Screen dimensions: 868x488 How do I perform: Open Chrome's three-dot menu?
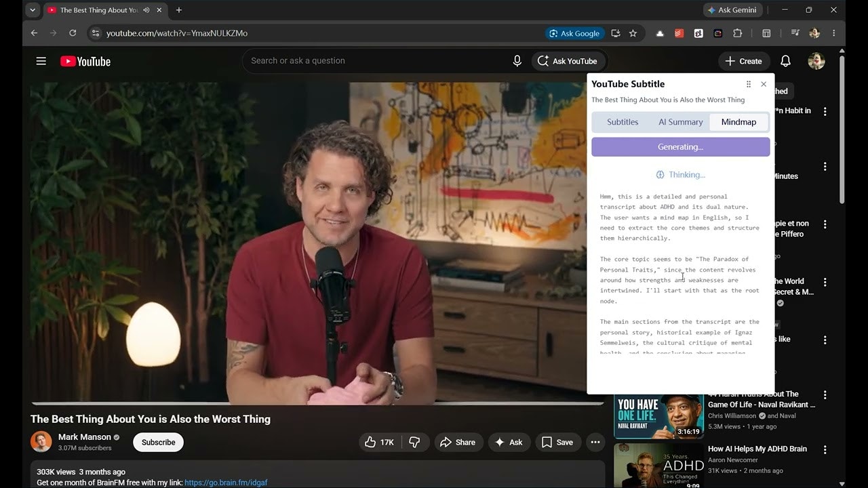coord(834,33)
